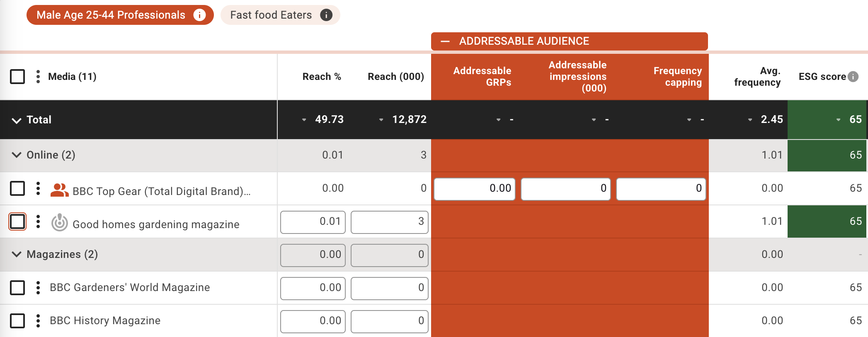Image resolution: width=868 pixels, height=337 pixels.
Task: Open info icon for Fast food Eaters
Action: click(x=326, y=15)
